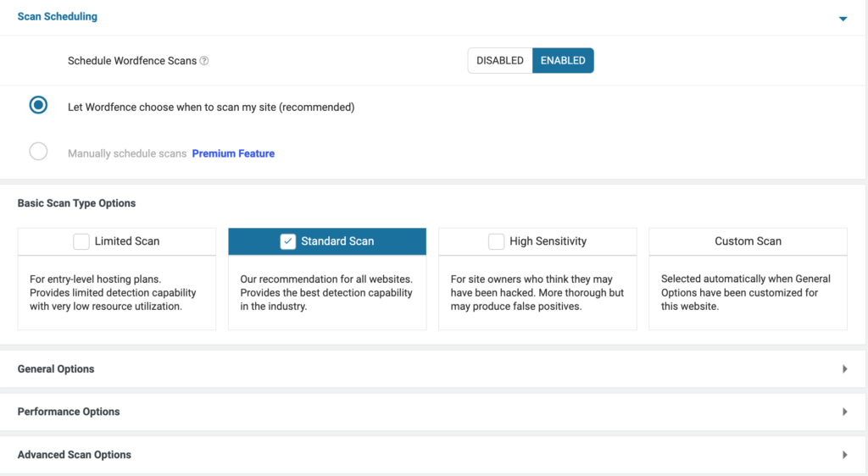Check the Limited Scan checkbox
Viewport: 868px width, 476px height.
[81, 241]
